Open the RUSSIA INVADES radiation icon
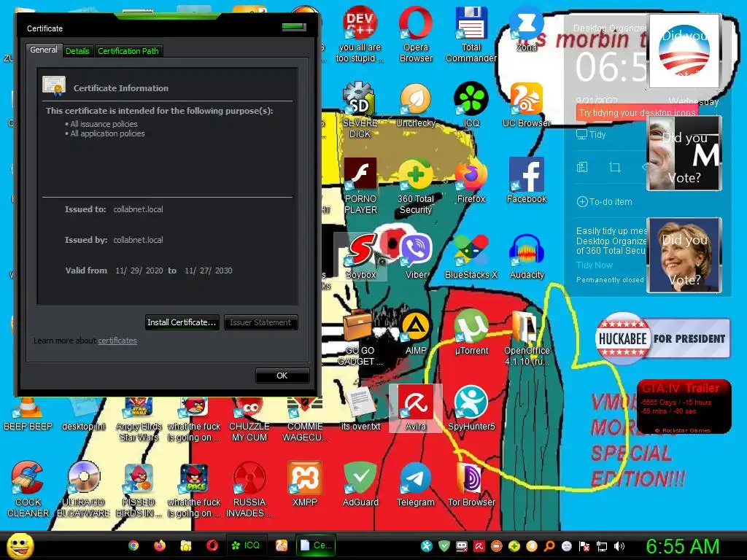 click(249, 489)
